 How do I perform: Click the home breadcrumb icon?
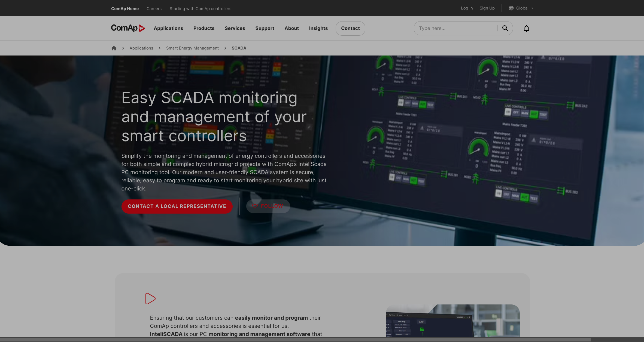coord(114,48)
